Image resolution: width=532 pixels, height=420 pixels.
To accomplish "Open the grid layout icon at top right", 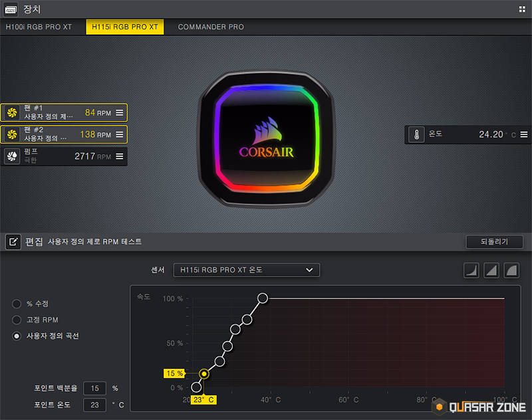I will click(522, 9).
